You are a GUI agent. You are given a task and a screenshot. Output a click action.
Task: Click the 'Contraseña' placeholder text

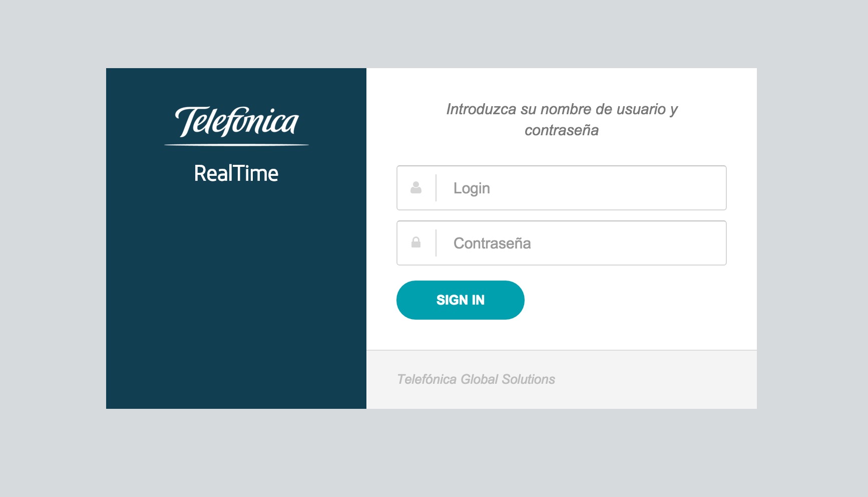click(492, 243)
